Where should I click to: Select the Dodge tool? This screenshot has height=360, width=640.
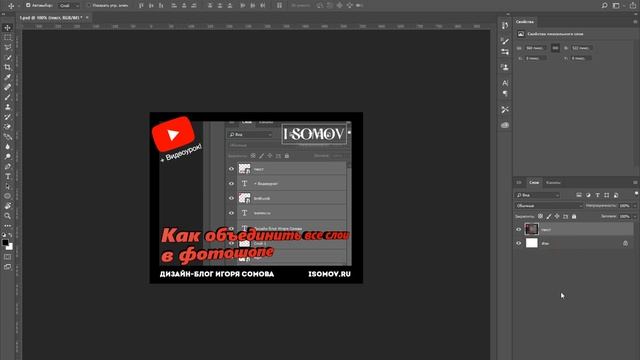[7, 157]
